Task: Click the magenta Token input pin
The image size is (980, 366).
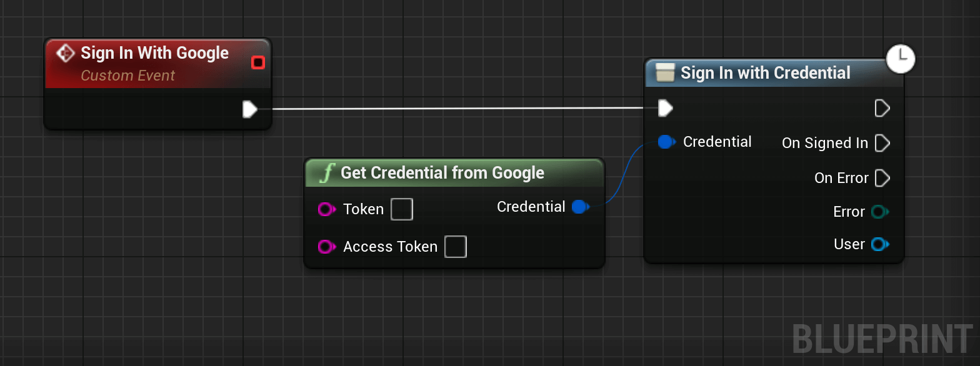Action: coord(327,209)
